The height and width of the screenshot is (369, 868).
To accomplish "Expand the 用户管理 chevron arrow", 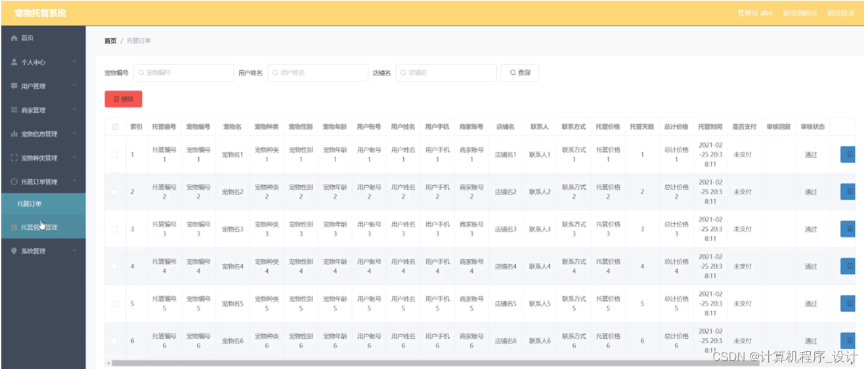I will [74, 86].
